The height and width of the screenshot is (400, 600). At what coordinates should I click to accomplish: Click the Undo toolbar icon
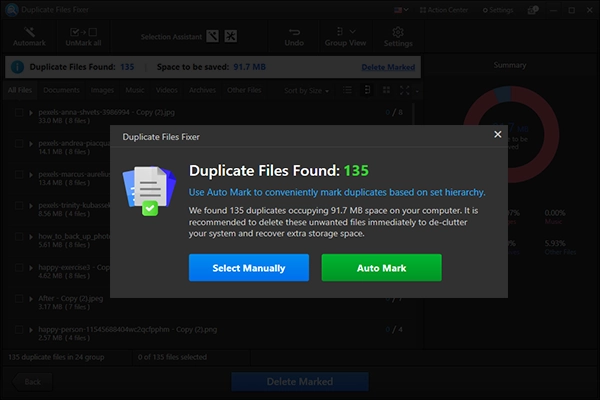coord(294,37)
